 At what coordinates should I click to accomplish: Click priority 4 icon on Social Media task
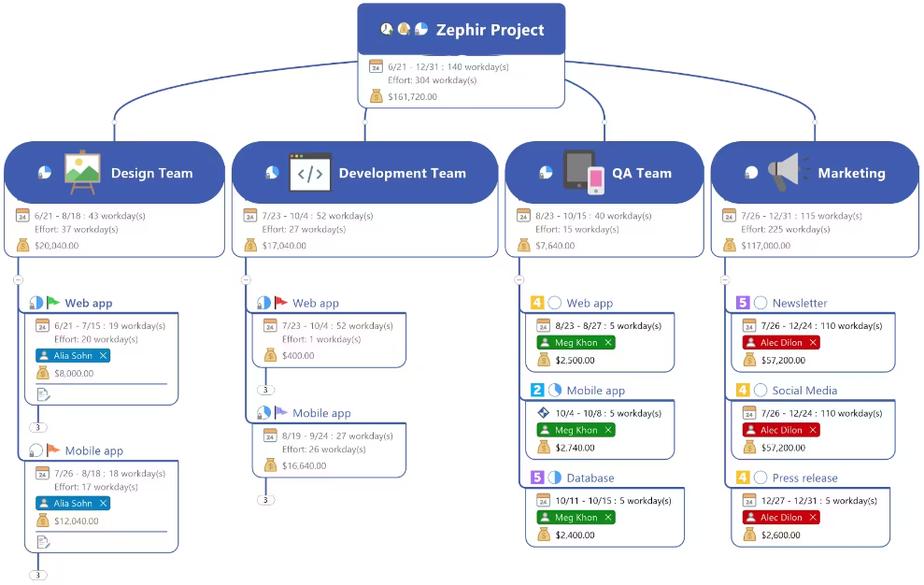pos(743,390)
